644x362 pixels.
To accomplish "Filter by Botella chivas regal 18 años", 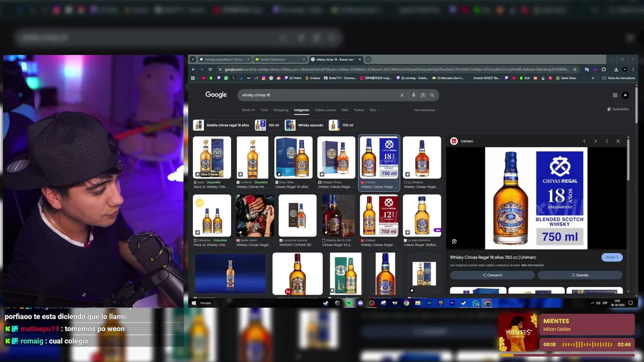I will pos(222,125).
